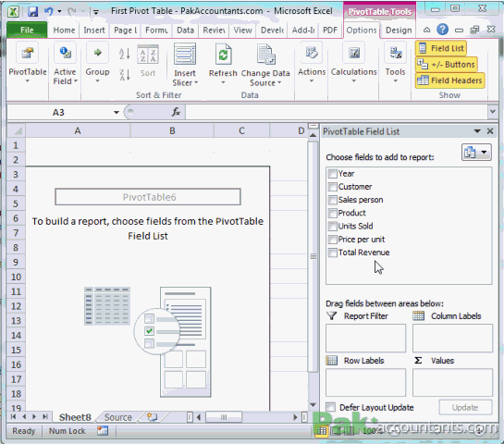Click the Values drop area
The image size is (504, 444).
(452, 383)
